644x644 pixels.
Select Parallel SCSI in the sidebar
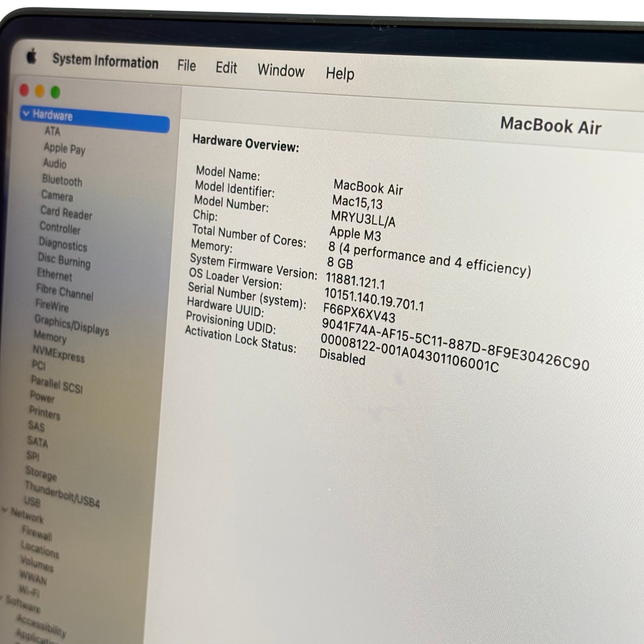click(x=57, y=384)
